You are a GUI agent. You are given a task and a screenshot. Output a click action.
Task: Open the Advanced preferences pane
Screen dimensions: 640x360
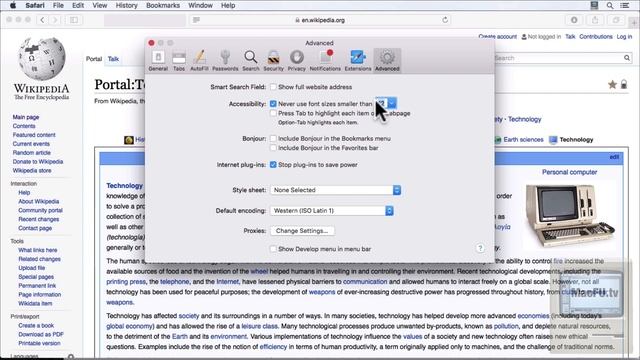tap(387, 60)
